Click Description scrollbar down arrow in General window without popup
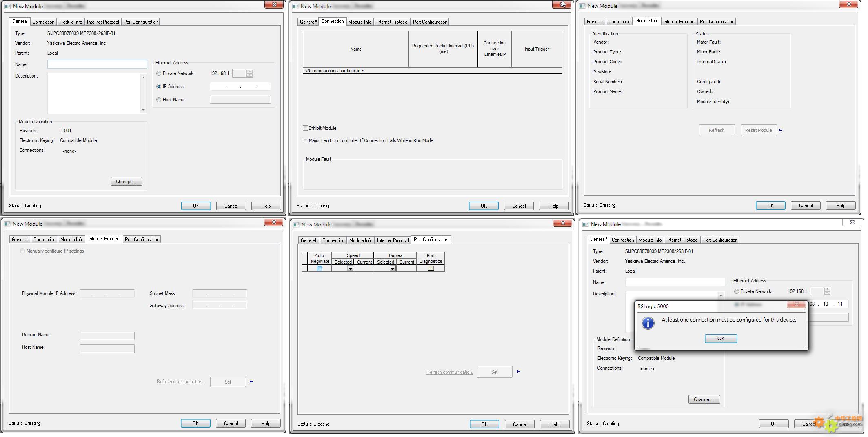868x437 pixels. (143, 110)
